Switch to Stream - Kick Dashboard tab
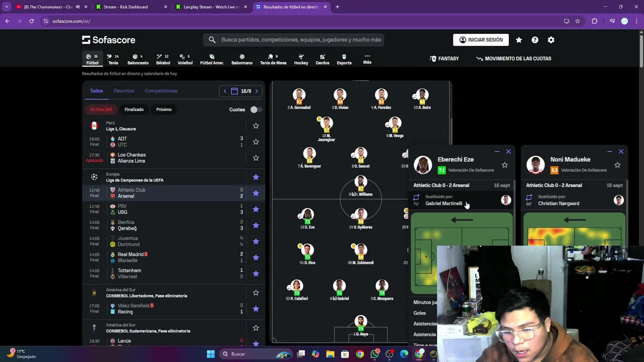 pos(131,7)
